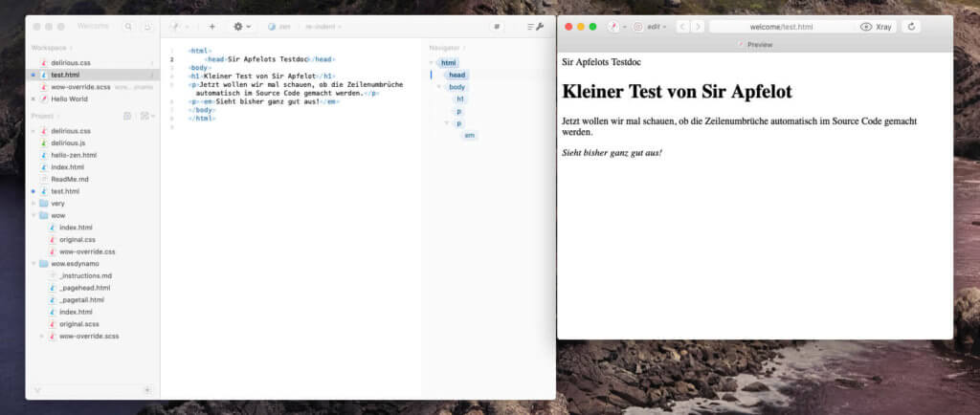The height and width of the screenshot is (415, 980).
Task: Open the Safari icon dropdown in the preview window
Action: click(617, 27)
